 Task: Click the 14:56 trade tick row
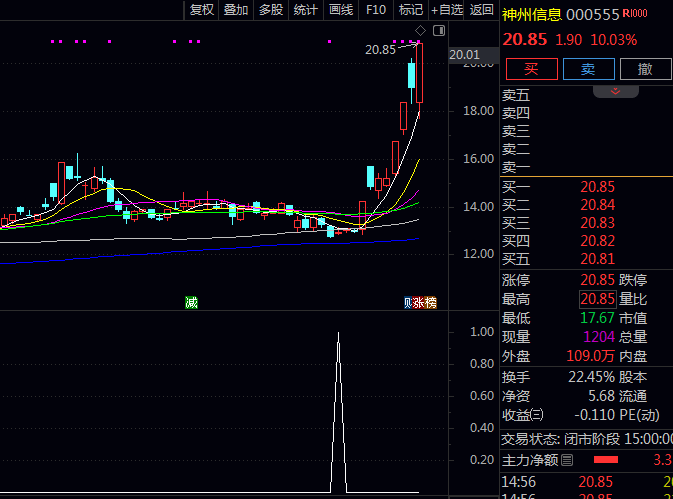(587, 482)
